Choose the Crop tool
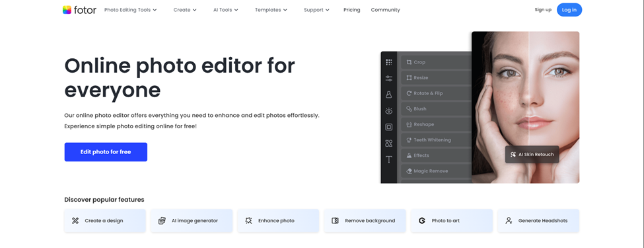The width and height of the screenshot is (644, 248). pos(436,62)
